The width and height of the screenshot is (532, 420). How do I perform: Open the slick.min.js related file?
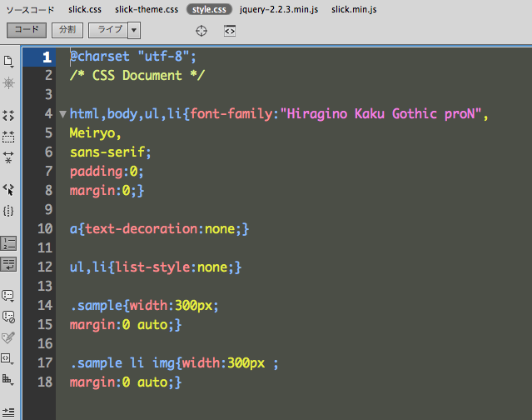pyautogui.click(x=354, y=9)
